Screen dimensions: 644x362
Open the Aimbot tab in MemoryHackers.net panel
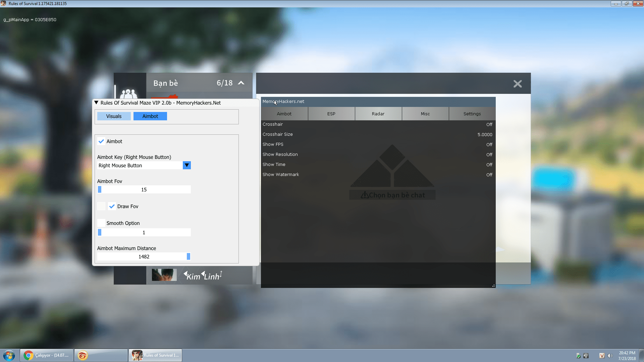284,114
